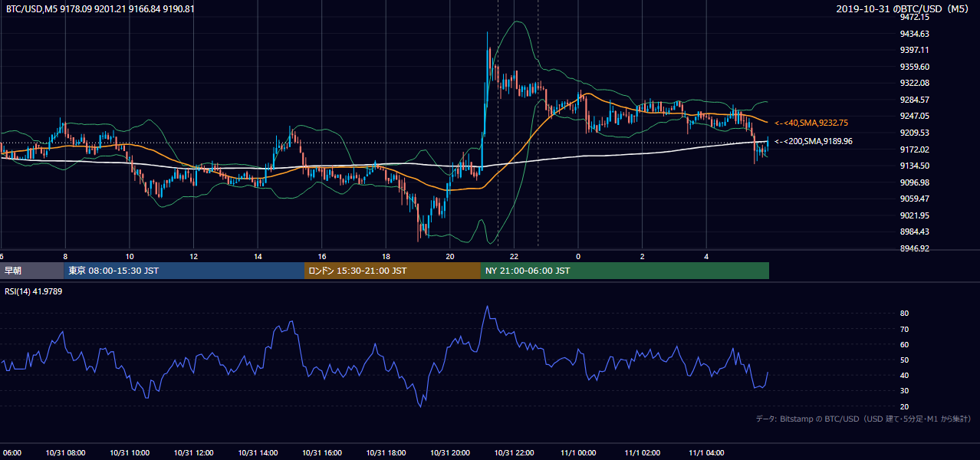The width and height of the screenshot is (980, 460).
Task: Click the hour 22 tick on price chart
Action: click(x=514, y=256)
